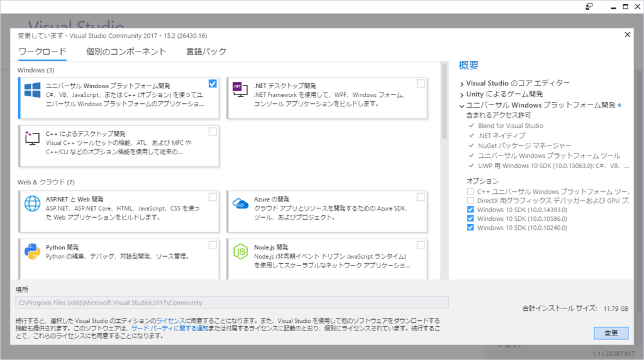644x360 pixels.
Task: Check the Azure の開発 workload checkbox
Action: (421, 197)
